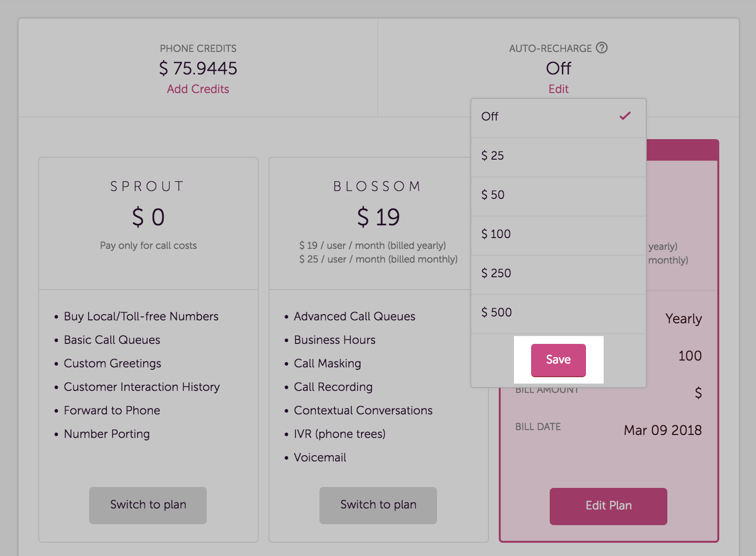
Task: Select the $ 500 recharge option
Action: tap(496, 313)
